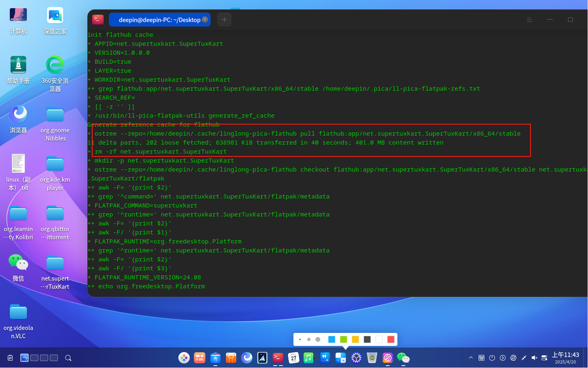588x368 pixels.
Task: Open the calendar dock icon showing 27
Action: 293,358
